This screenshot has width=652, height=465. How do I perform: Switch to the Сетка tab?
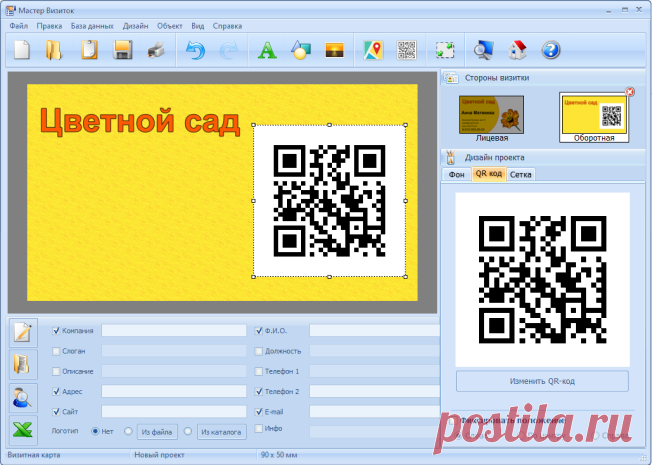click(521, 174)
